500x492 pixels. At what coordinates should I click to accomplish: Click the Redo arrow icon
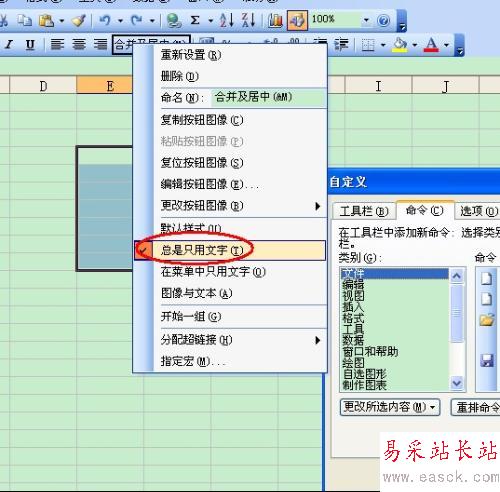pyautogui.click(x=136, y=21)
